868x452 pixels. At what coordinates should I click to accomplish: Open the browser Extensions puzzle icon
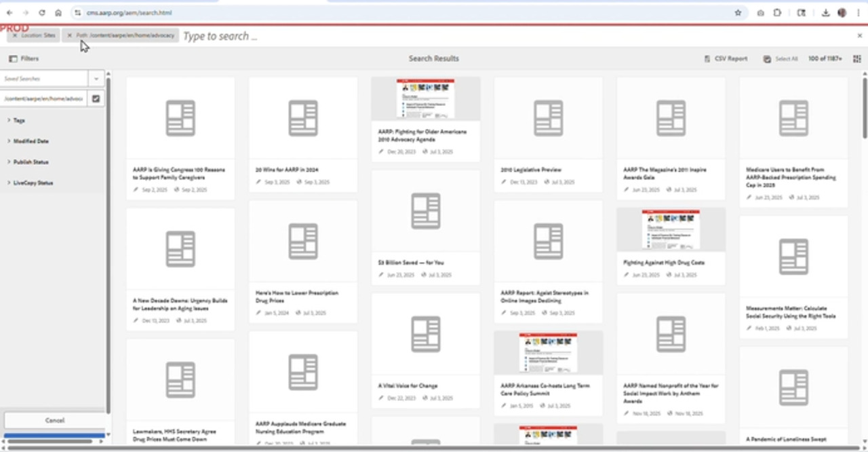778,13
